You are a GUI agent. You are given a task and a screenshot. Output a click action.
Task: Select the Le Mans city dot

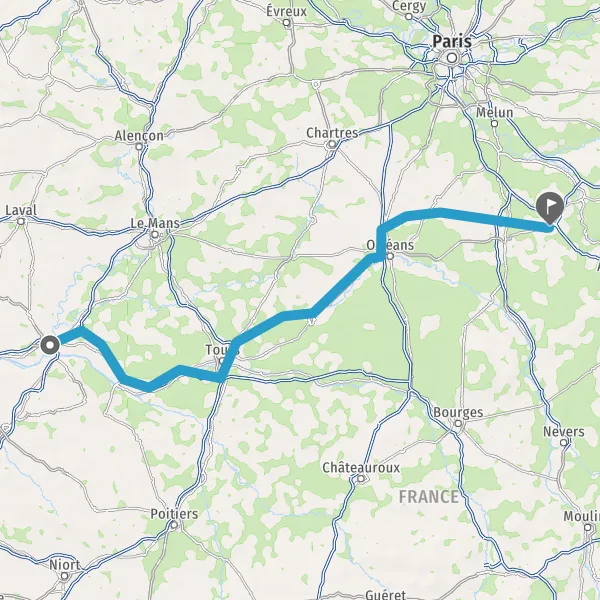[155, 235]
